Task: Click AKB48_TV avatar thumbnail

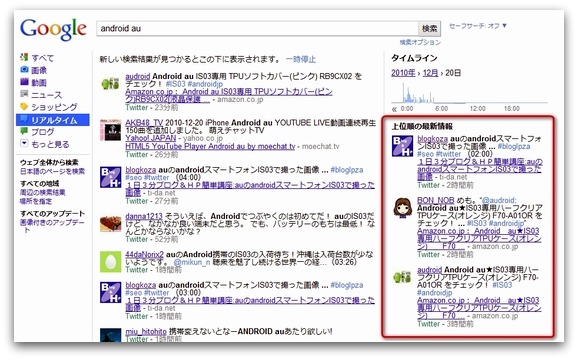Action: [x=110, y=130]
